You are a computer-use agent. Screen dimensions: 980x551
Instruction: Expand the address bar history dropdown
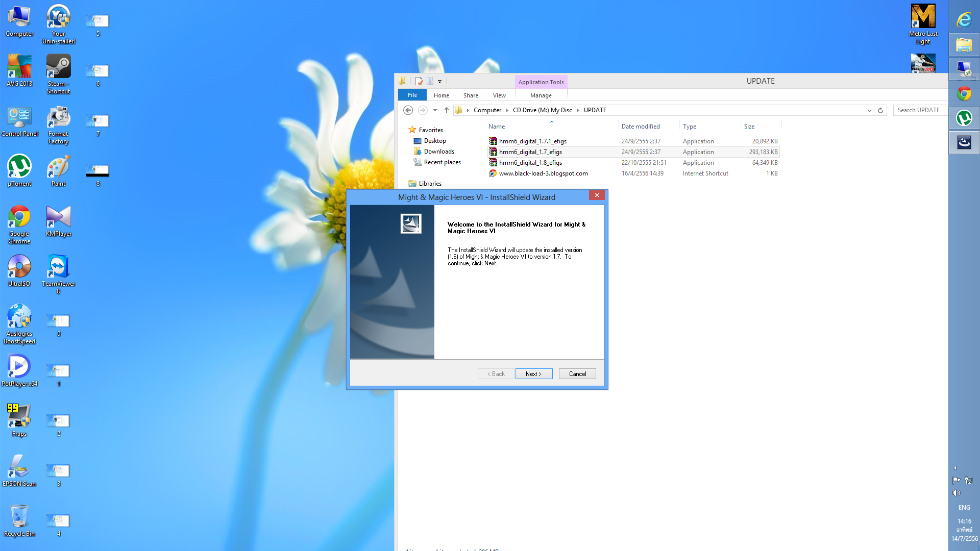point(869,110)
